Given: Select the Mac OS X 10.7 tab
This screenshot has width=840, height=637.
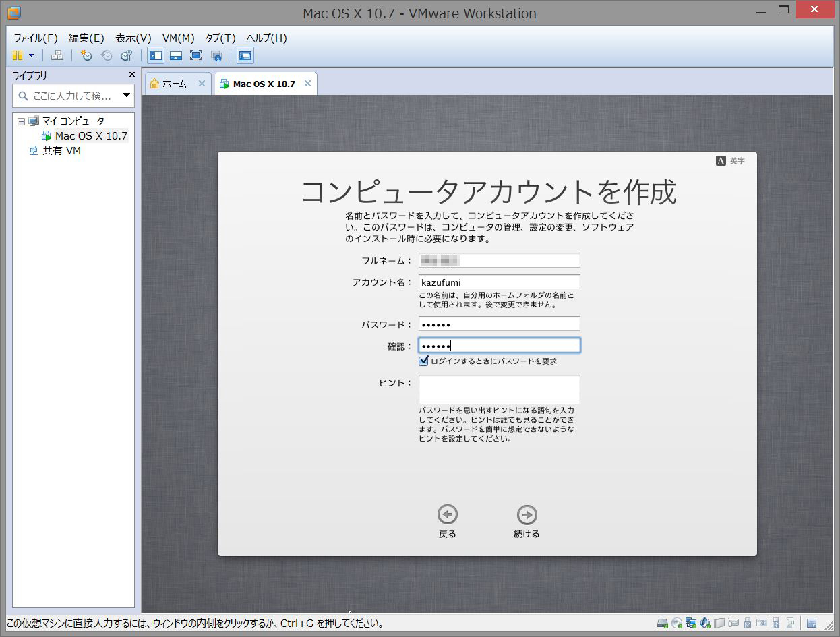Looking at the screenshot, I should (x=266, y=84).
